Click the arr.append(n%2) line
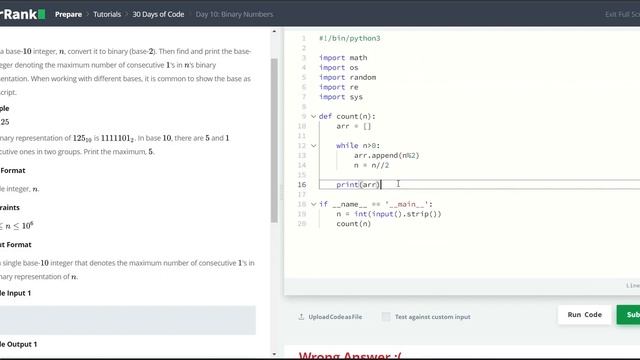This screenshot has width=640, height=360. click(387, 155)
